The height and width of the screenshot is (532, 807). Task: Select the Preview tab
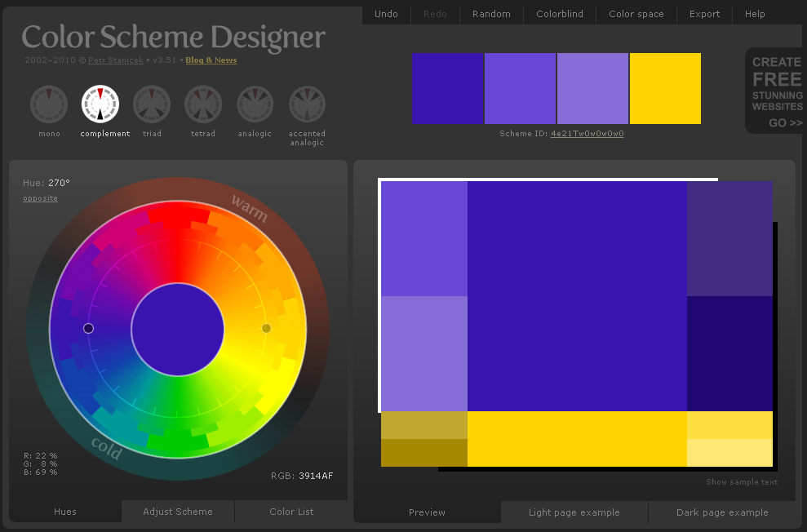pyautogui.click(x=427, y=512)
